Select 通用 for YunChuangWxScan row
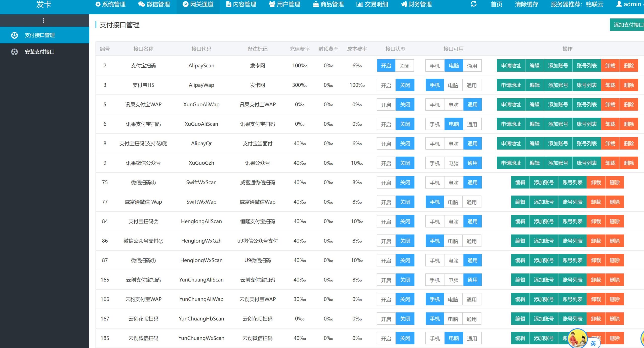Image resolution: width=644 pixels, height=348 pixels. tap(472, 338)
